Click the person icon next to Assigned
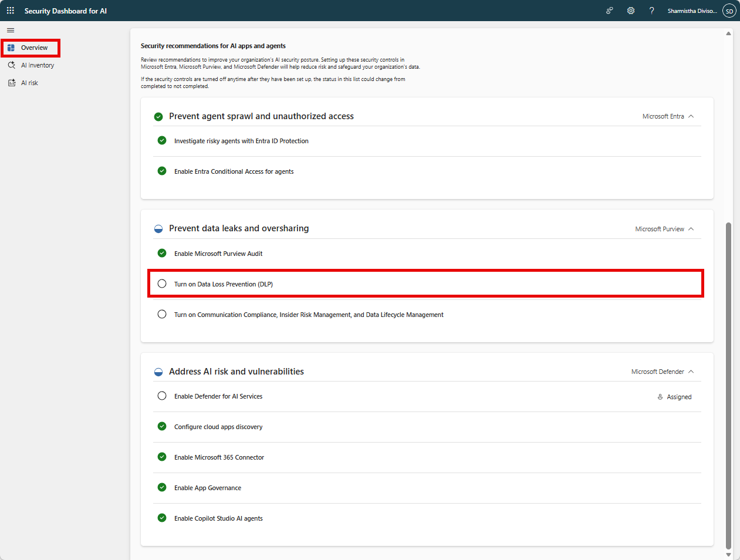Viewport: 740px width, 560px height. (660, 397)
